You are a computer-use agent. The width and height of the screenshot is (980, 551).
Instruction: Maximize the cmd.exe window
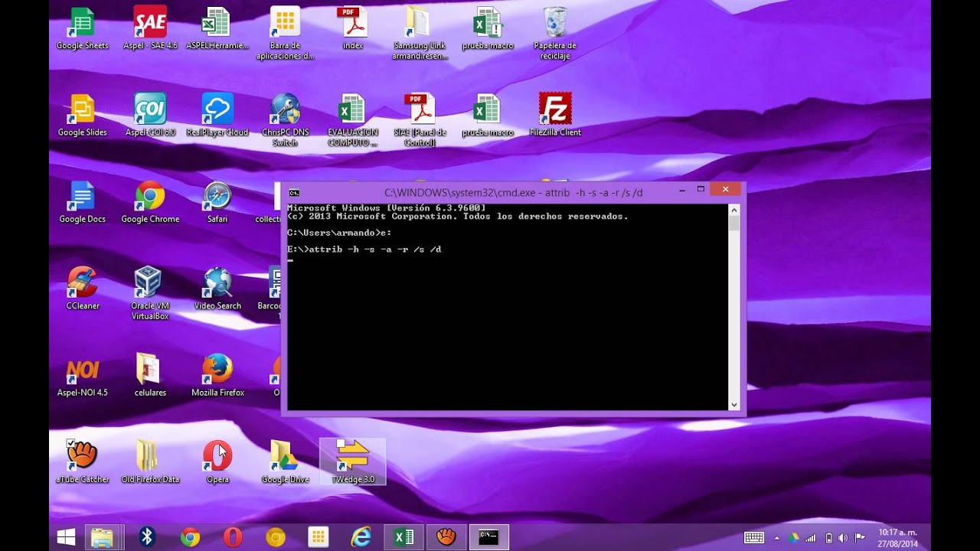tap(700, 189)
